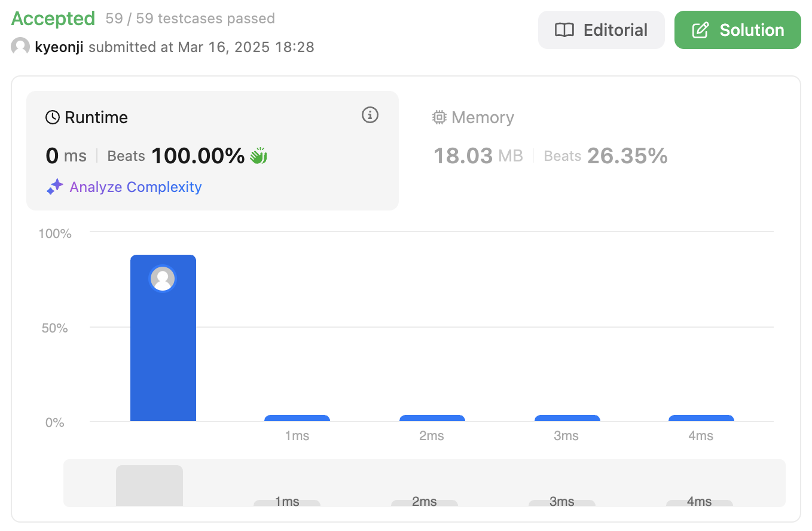
Task: Open the Editorial button
Action: pyautogui.click(x=601, y=30)
